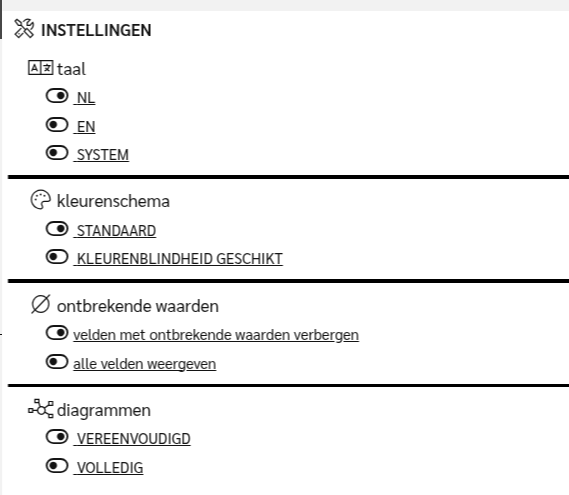Select the KLEURENBLINDHEID GESCHIKT link
569x495 pixels.
point(178,259)
